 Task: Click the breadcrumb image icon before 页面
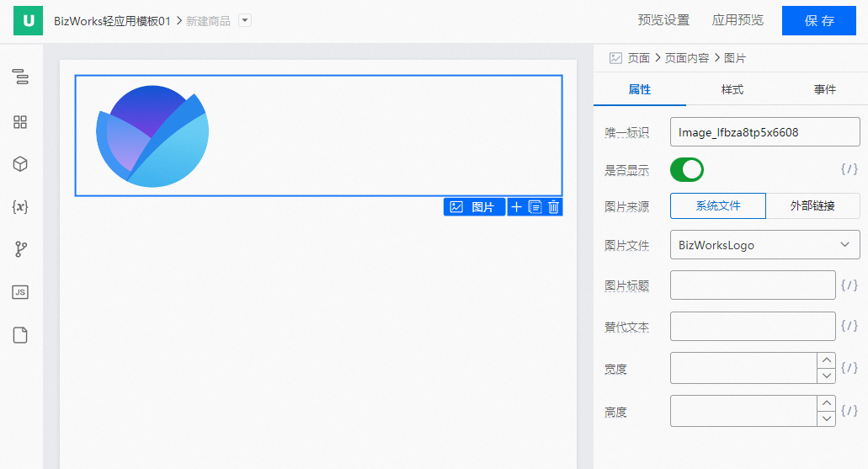pos(615,58)
